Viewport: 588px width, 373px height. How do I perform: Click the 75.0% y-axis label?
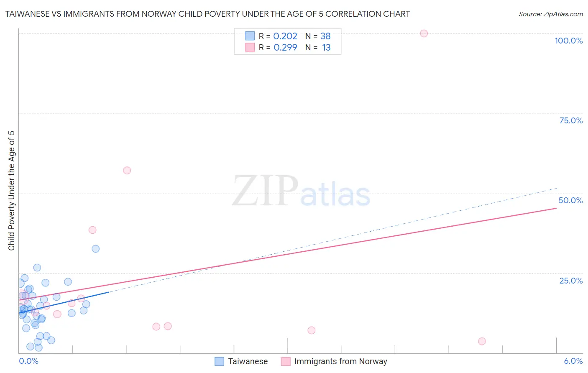click(x=571, y=120)
